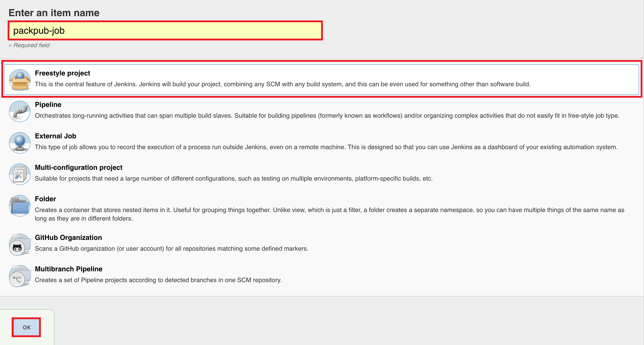Pick the Folder item title
Screen dimensions: 644x345
[45, 199]
